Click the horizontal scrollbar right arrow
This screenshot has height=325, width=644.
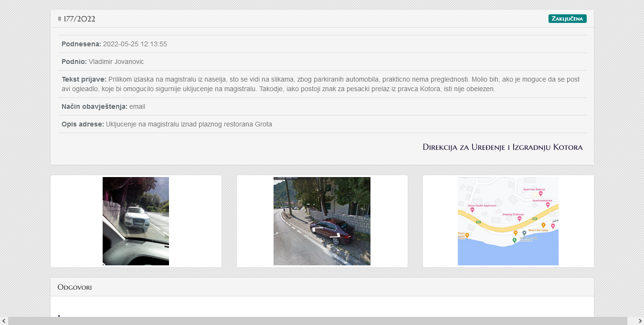pyautogui.click(x=640, y=321)
